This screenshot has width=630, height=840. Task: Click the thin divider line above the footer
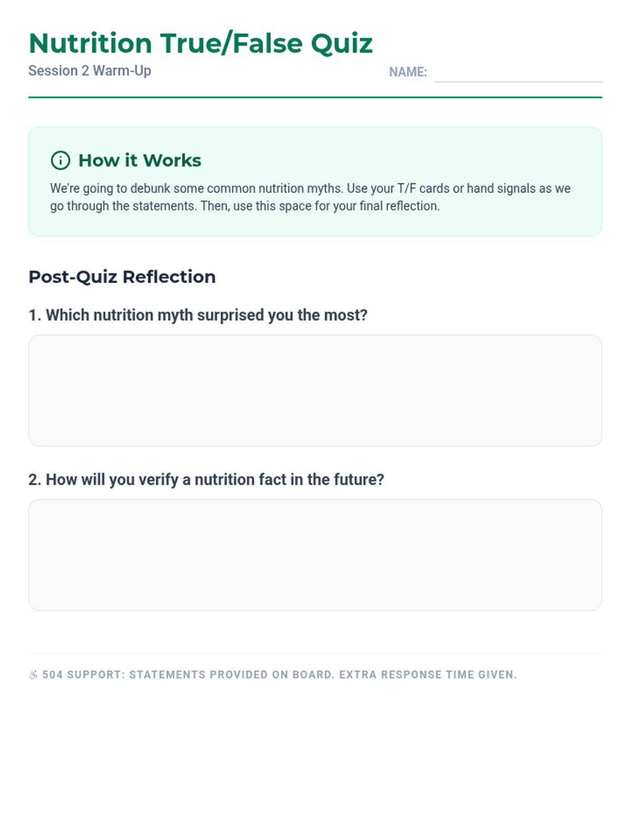tap(315, 654)
